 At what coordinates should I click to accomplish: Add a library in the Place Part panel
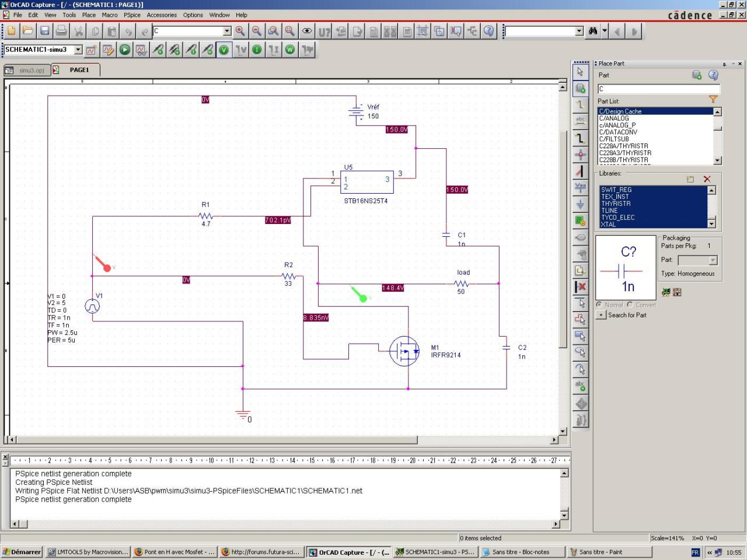click(x=690, y=179)
